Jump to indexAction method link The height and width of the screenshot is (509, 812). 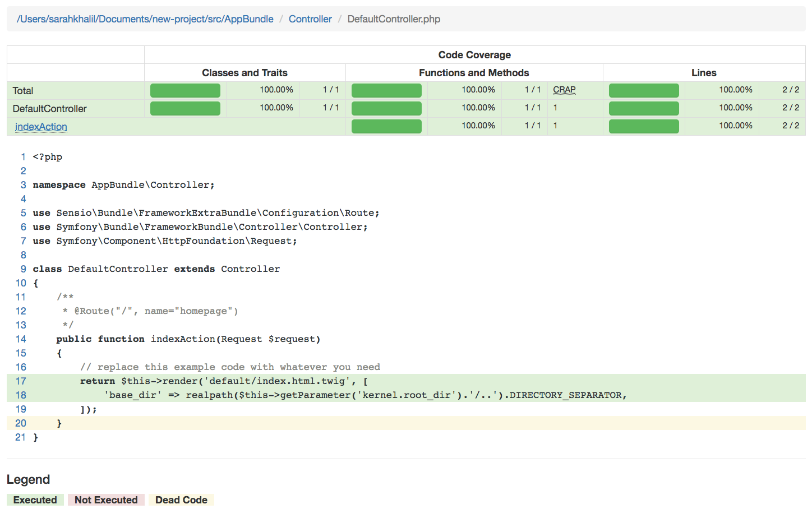click(41, 127)
